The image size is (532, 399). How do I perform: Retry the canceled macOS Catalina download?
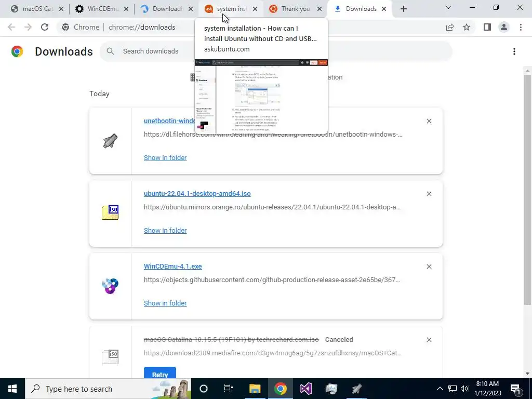coord(160,373)
